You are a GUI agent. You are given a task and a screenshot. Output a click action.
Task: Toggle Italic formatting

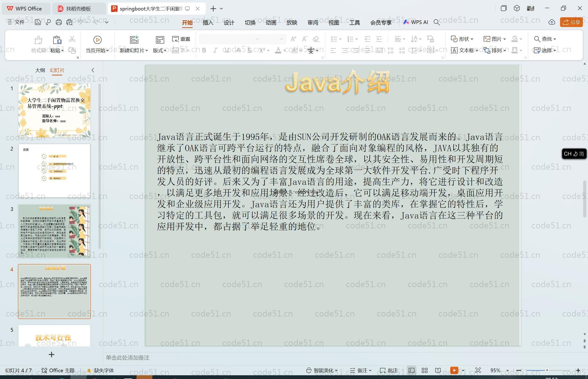215,50
